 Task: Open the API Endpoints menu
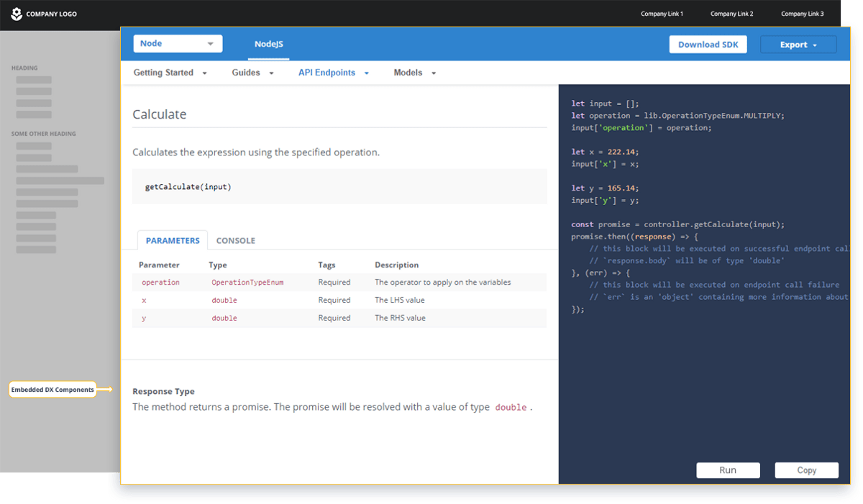pyautogui.click(x=334, y=73)
